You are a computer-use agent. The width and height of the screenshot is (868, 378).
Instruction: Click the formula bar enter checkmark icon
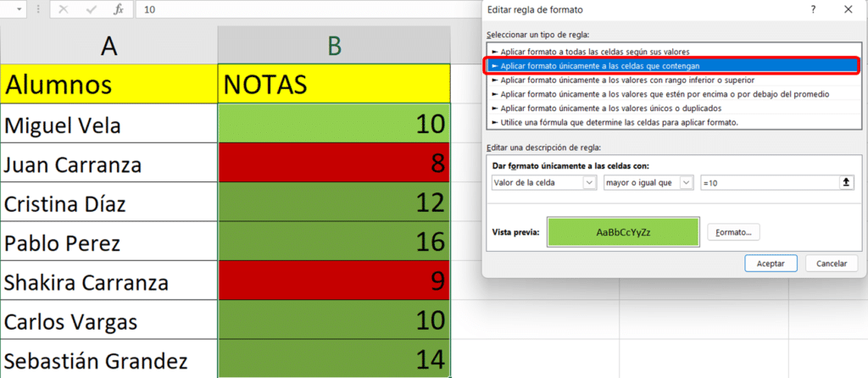91,9
